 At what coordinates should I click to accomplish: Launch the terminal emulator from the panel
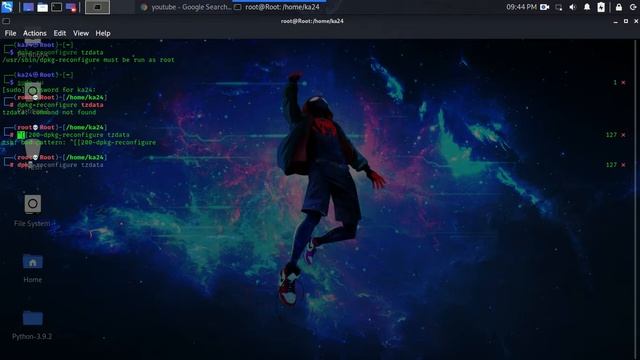(57, 7)
